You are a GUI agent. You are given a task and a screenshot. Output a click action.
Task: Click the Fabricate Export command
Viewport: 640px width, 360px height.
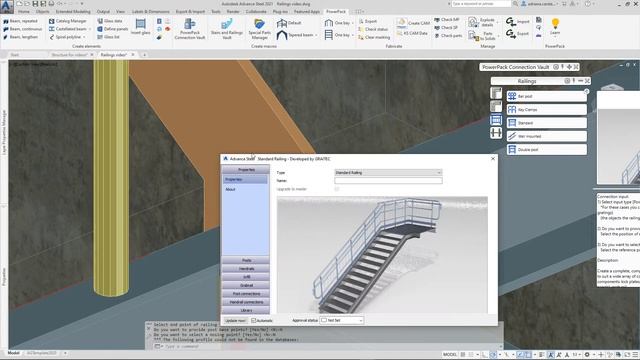[x=367, y=21]
